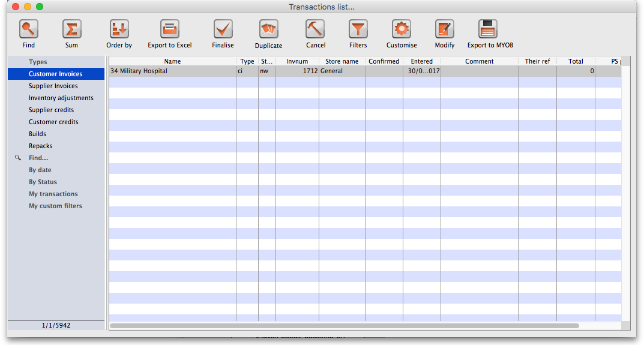
Task: Click the Find magnifier icon in toolbar
Action: pos(28,29)
